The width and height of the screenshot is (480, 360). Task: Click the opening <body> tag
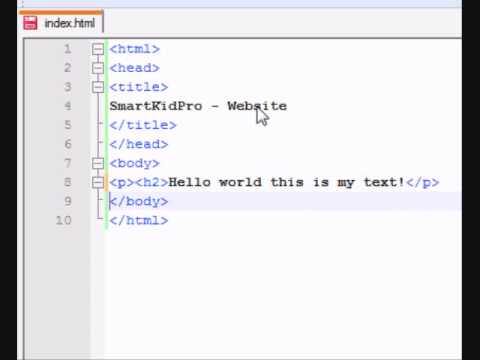[135, 164]
